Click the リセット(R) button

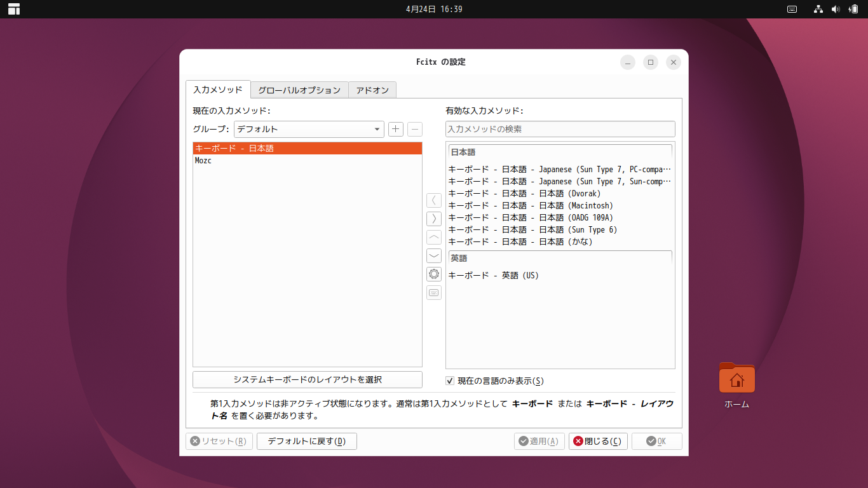pos(219,441)
